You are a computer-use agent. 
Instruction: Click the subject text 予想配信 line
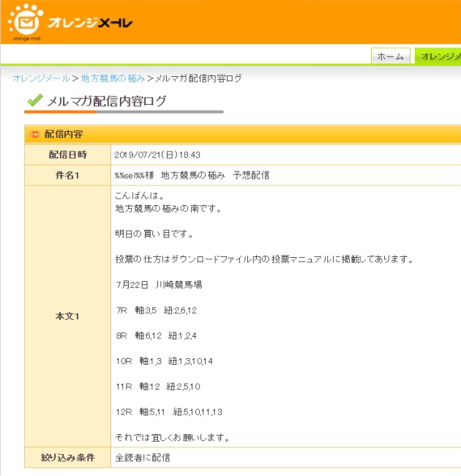tap(192, 176)
